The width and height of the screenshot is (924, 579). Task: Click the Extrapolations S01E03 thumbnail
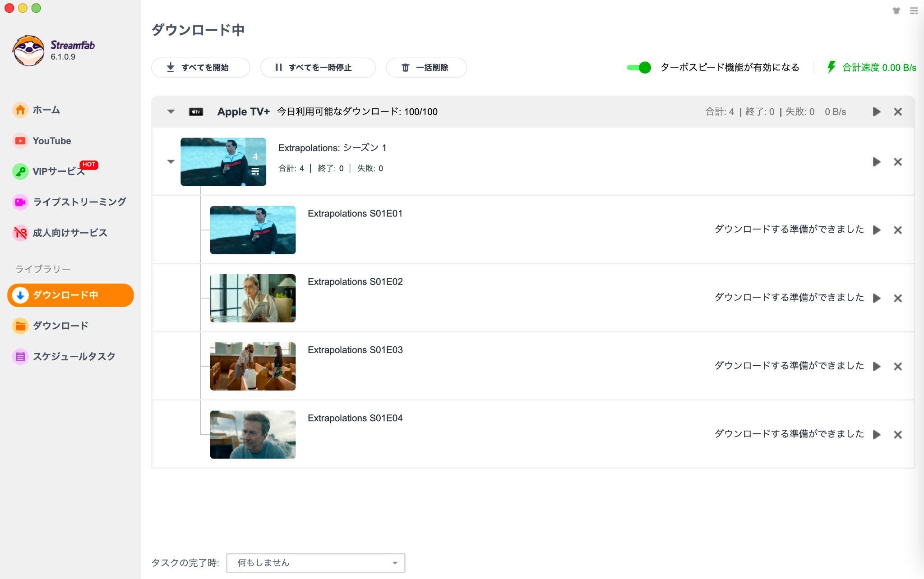click(x=253, y=366)
